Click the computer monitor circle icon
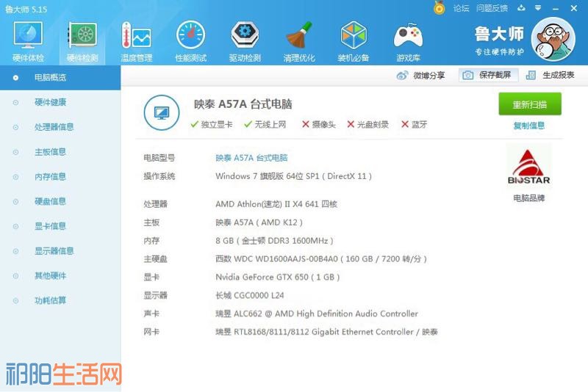 tap(162, 112)
